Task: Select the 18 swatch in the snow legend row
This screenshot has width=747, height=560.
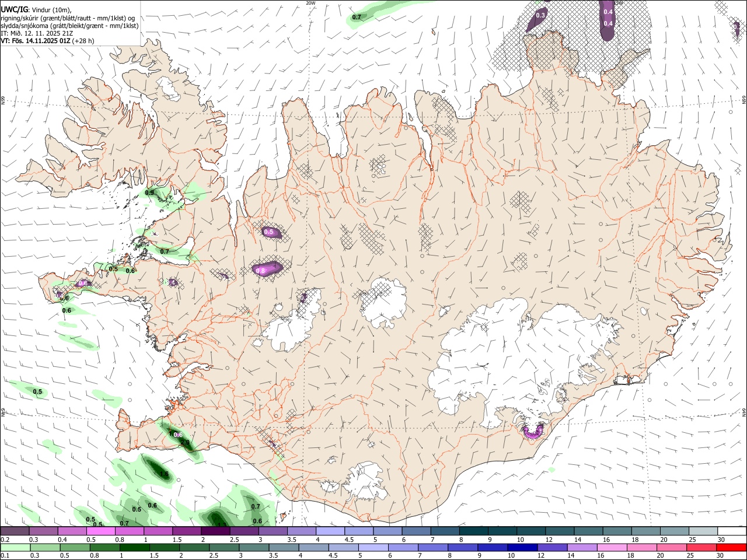Action: [x=645, y=531]
